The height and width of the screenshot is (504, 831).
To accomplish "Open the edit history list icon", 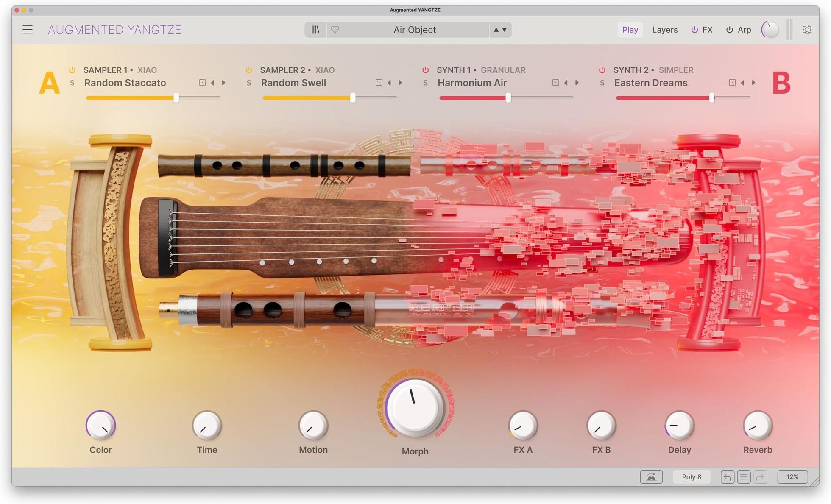I will tap(743, 476).
